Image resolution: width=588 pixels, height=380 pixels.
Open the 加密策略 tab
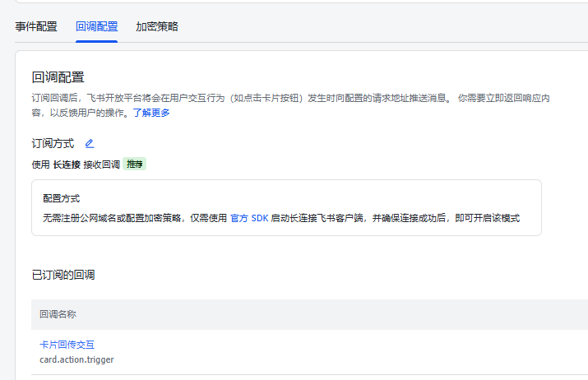pos(157,26)
